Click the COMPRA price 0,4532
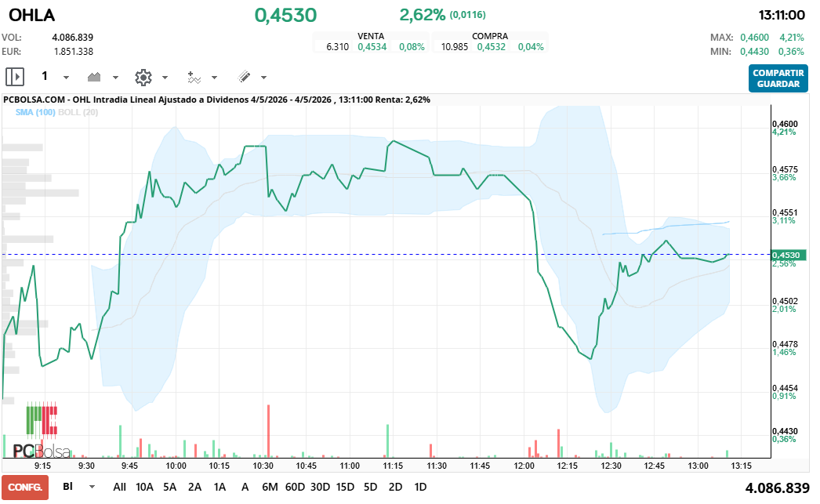This screenshot has width=820, height=504. pyautogui.click(x=491, y=47)
